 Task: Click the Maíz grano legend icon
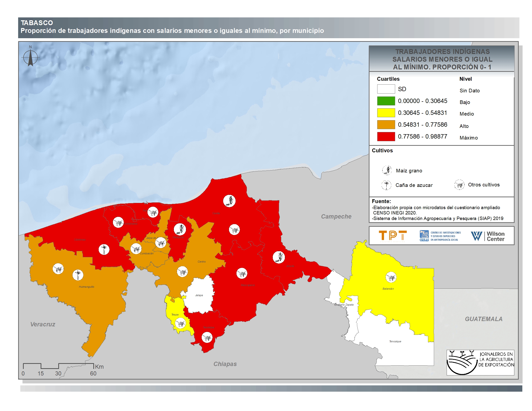(x=387, y=170)
